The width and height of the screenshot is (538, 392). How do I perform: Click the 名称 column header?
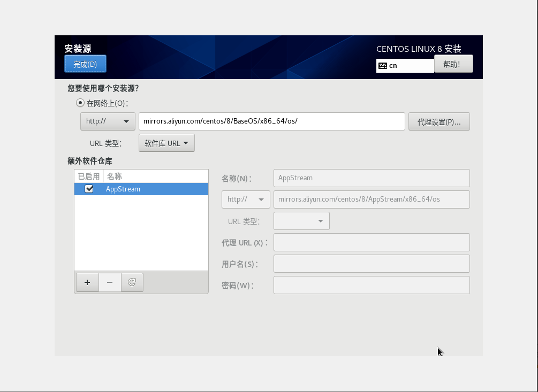click(155, 176)
